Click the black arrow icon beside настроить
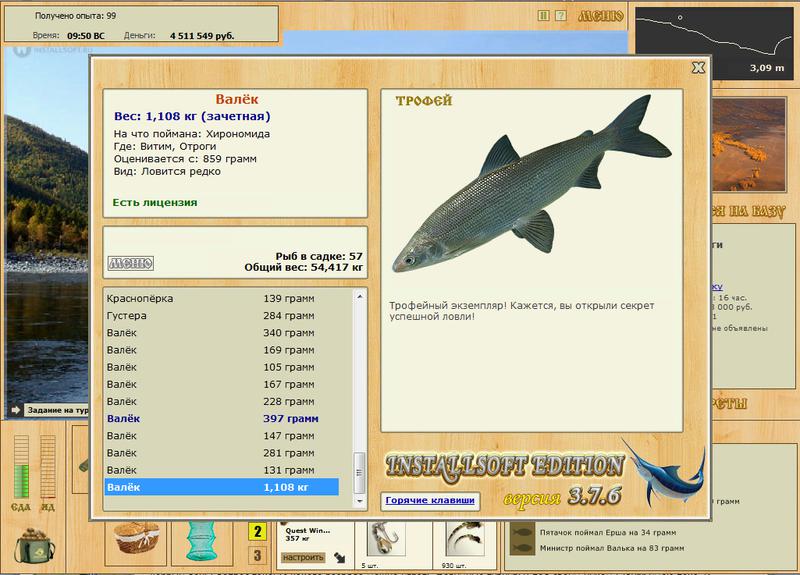Image resolution: width=800 pixels, height=575 pixels. tap(340, 558)
